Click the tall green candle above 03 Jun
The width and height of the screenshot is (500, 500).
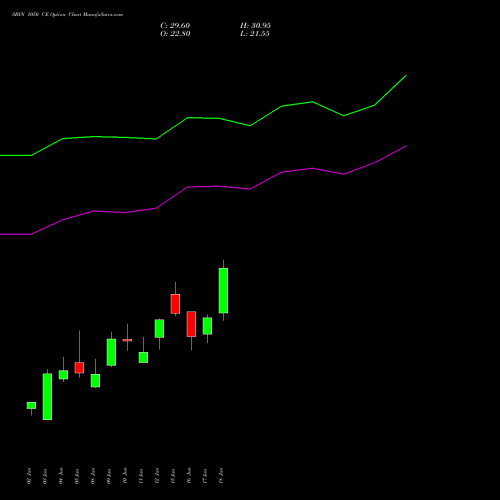(x=47, y=397)
